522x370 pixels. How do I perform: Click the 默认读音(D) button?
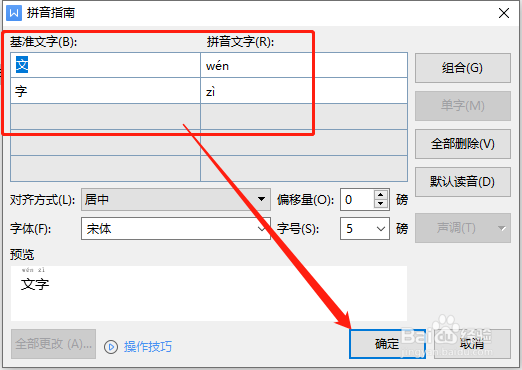click(463, 182)
